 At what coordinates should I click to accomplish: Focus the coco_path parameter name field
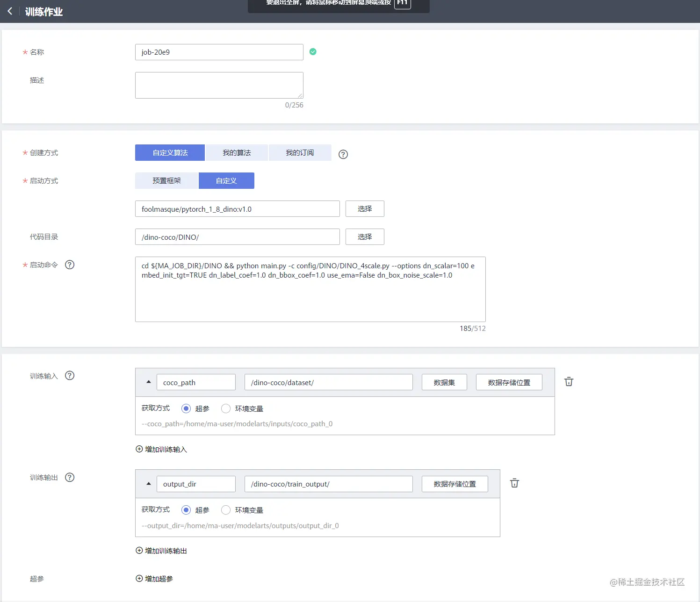tap(196, 382)
